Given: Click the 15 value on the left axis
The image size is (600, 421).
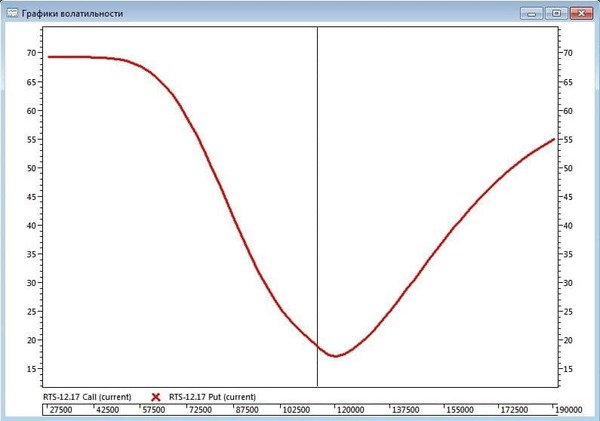Looking at the screenshot, I should [31, 369].
